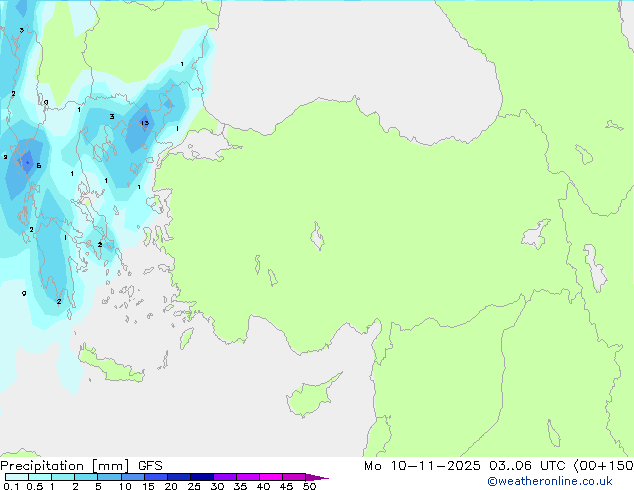This screenshot has height=490, width=634.
Task: Click the 'Precipitation [mm] GFS' title text
Action: (81, 466)
